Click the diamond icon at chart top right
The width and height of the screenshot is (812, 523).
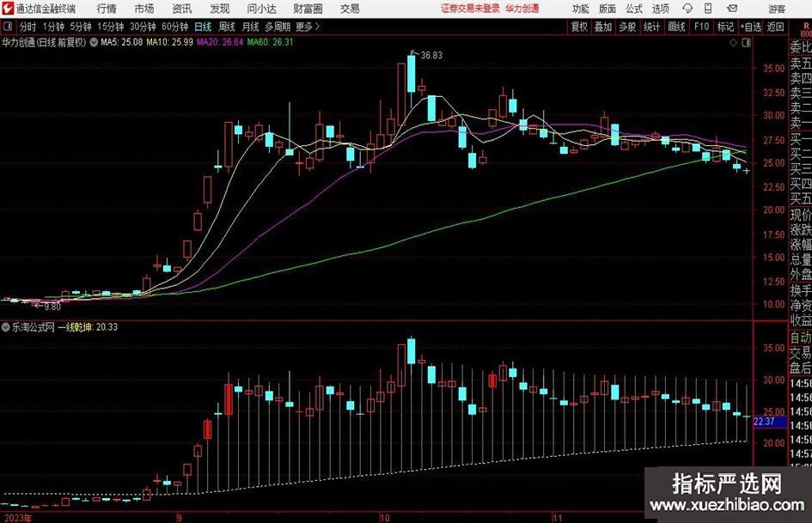point(733,43)
